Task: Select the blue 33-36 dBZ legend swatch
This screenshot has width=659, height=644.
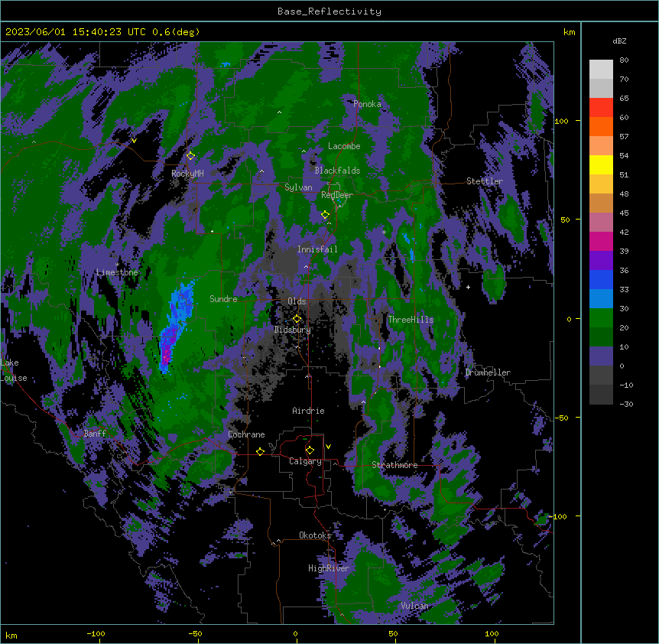Action: click(x=601, y=279)
